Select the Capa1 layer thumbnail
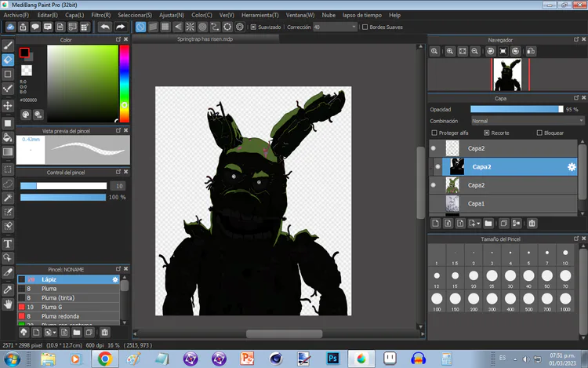This screenshot has width=588, height=368. pyautogui.click(x=453, y=203)
